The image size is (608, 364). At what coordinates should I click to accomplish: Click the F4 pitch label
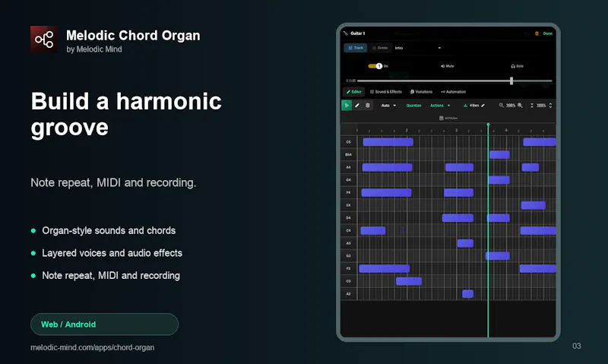coord(348,192)
